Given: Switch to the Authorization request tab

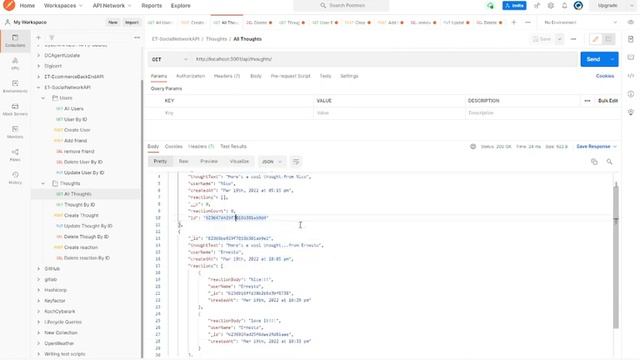Looking at the screenshot, I should pyautogui.click(x=191, y=76).
